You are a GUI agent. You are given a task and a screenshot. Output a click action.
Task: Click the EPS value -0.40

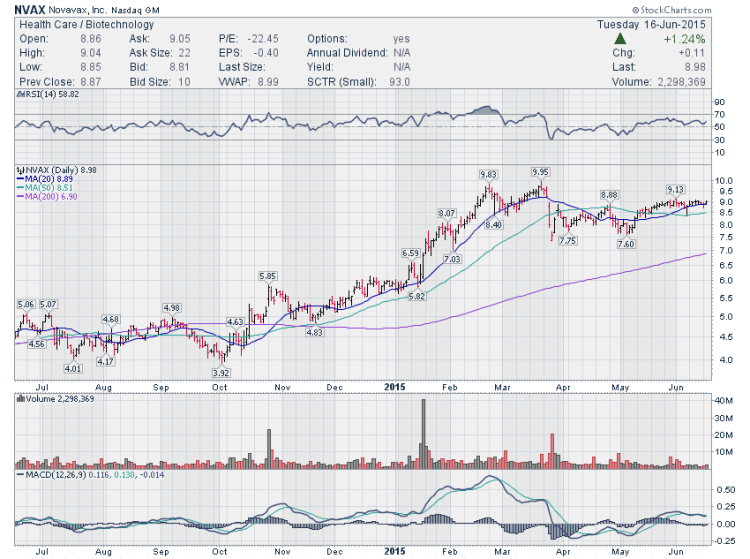(266, 53)
